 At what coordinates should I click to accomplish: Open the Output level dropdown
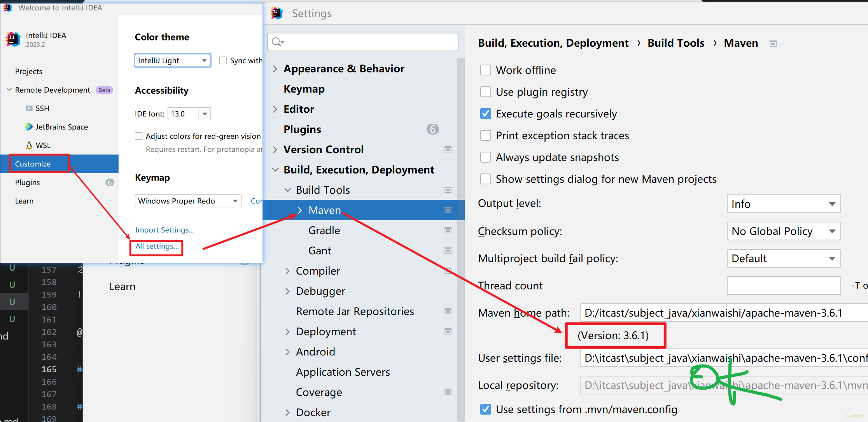click(784, 204)
